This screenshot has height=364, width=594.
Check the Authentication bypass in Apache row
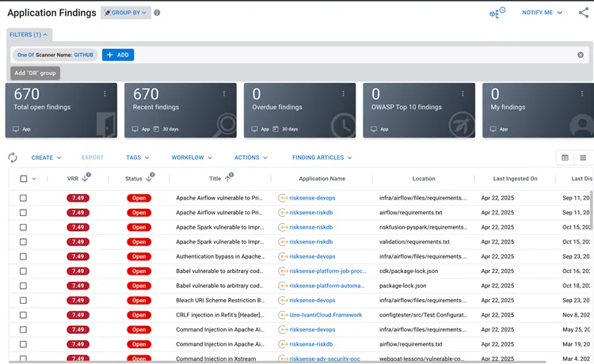point(23,256)
